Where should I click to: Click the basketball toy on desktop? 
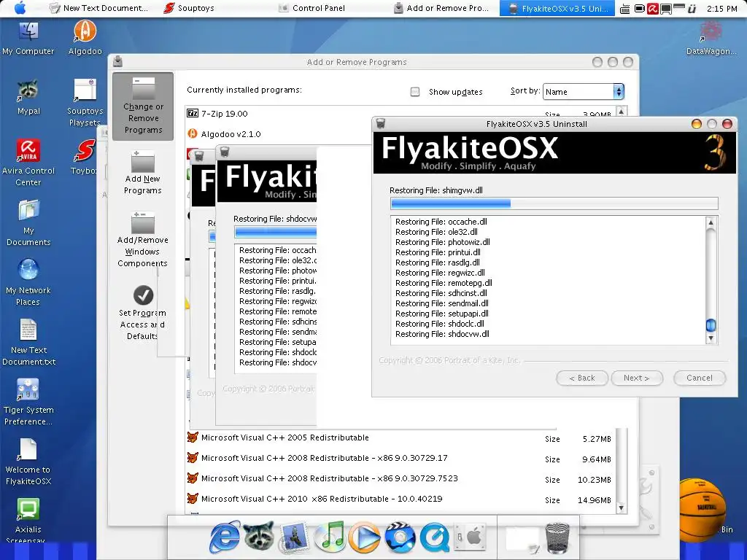click(701, 510)
